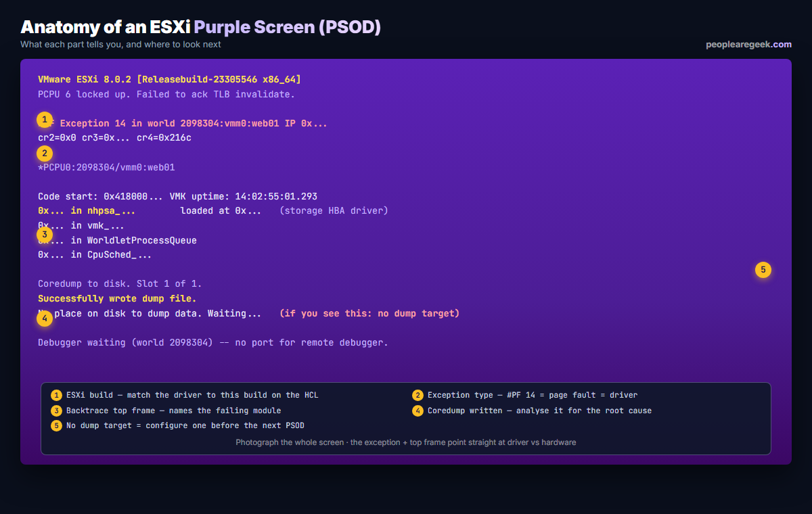Click the subtitle 'What each part tells you'
812x514 pixels.
(x=120, y=45)
